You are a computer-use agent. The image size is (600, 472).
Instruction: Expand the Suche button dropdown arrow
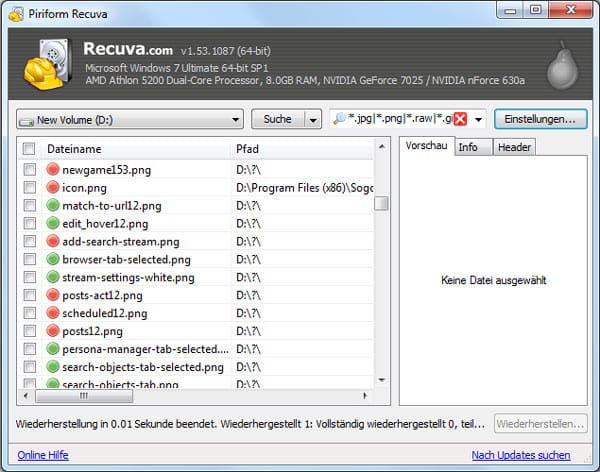coord(313,119)
